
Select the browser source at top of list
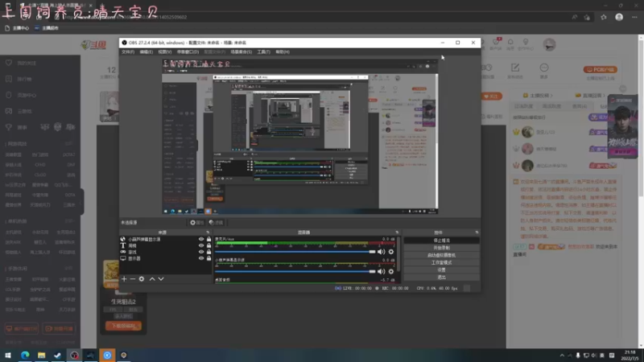pos(166,239)
